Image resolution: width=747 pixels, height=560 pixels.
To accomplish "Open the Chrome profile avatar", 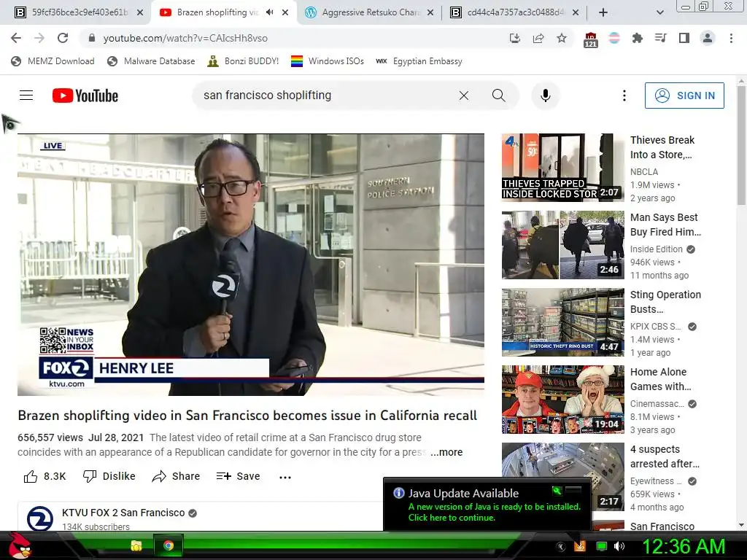I will pos(708,38).
